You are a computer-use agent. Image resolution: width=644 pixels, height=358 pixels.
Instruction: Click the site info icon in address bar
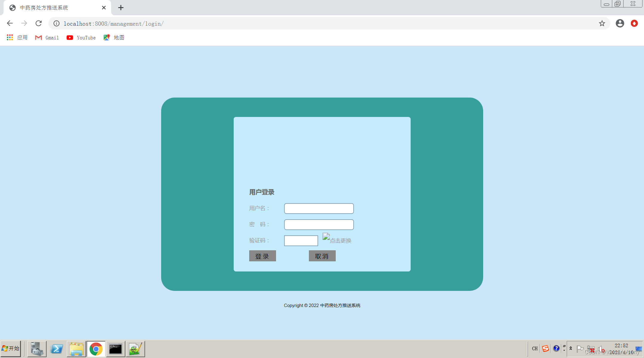(56, 23)
